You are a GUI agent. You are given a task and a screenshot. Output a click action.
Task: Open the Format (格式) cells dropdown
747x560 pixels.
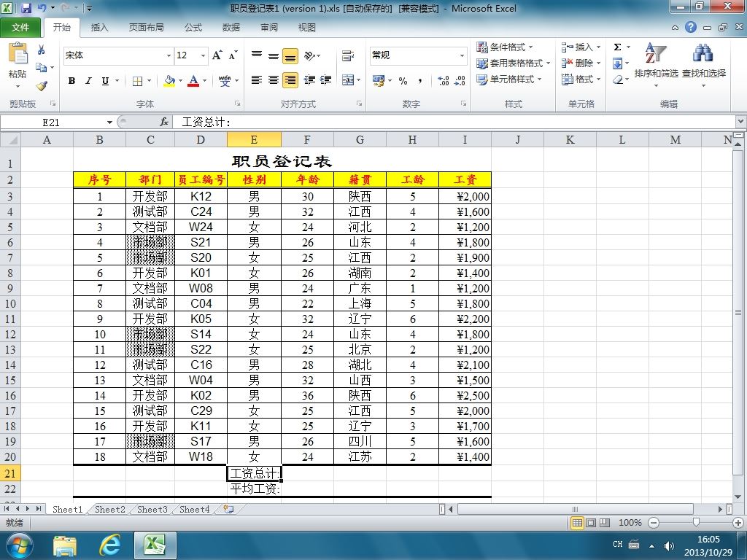pos(581,79)
